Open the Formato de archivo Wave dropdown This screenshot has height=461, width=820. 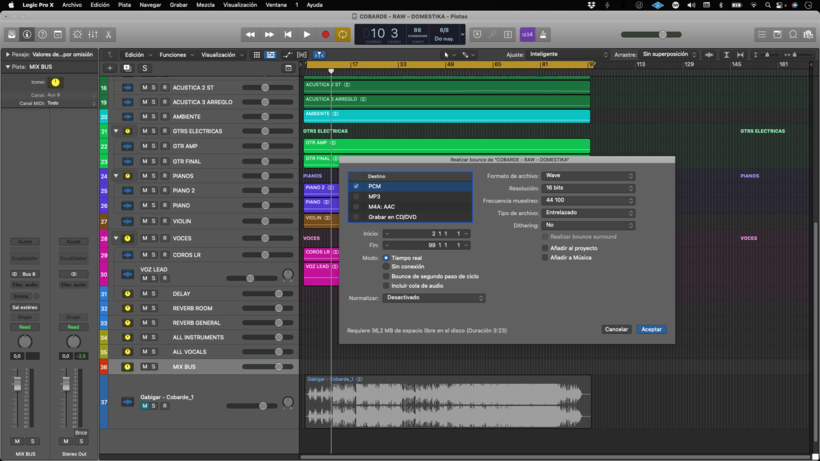[588, 176]
